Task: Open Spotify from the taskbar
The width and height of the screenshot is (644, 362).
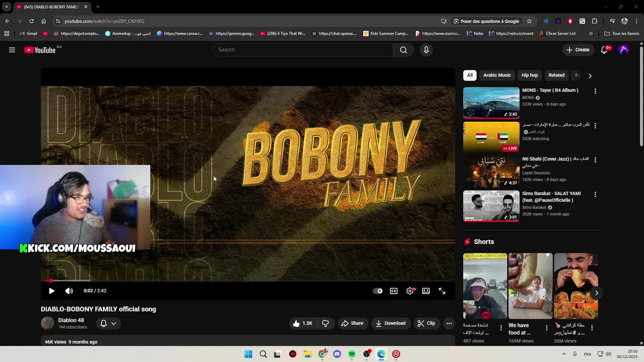Action: [352, 354]
